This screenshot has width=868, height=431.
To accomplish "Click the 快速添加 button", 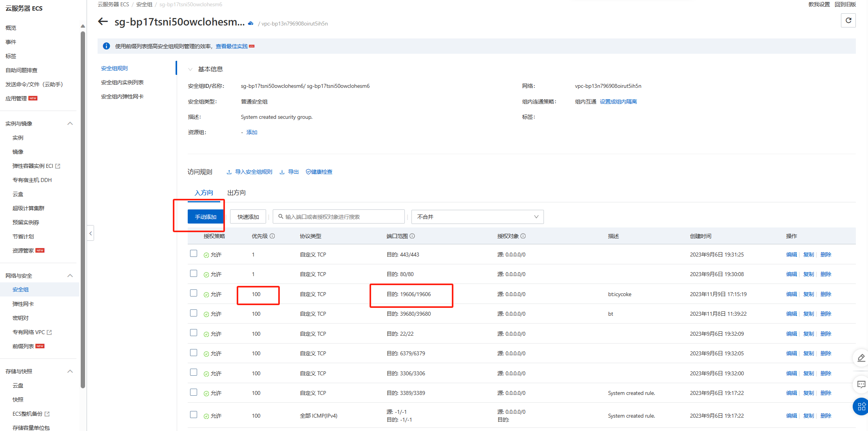I will [x=248, y=217].
